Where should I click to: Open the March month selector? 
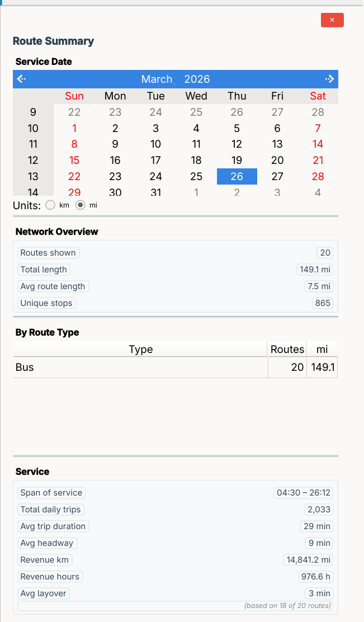157,79
